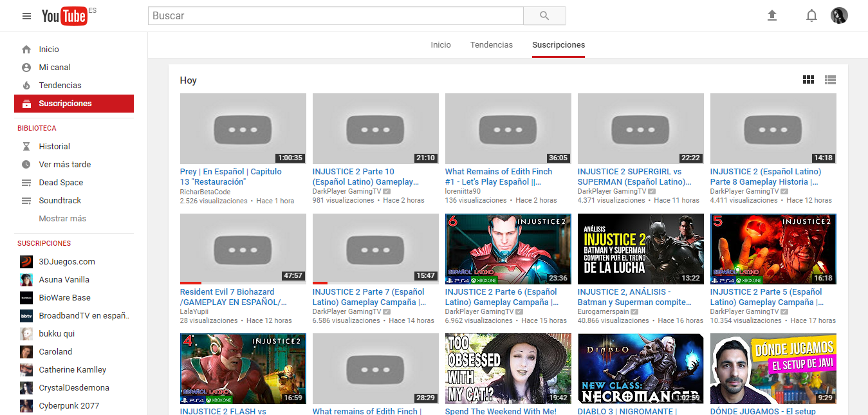Click the Tendencias flame icon in sidebar
868x415 pixels.
[26, 86]
